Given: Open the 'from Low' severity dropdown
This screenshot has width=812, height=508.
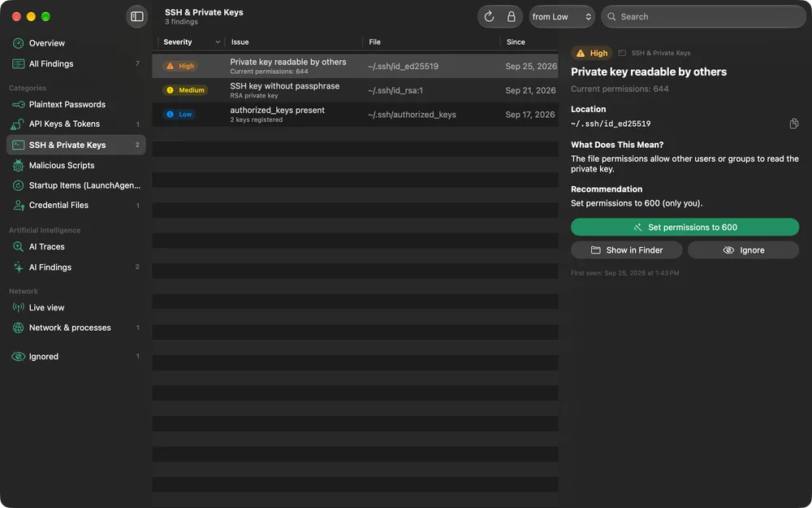Looking at the screenshot, I should click(x=562, y=16).
